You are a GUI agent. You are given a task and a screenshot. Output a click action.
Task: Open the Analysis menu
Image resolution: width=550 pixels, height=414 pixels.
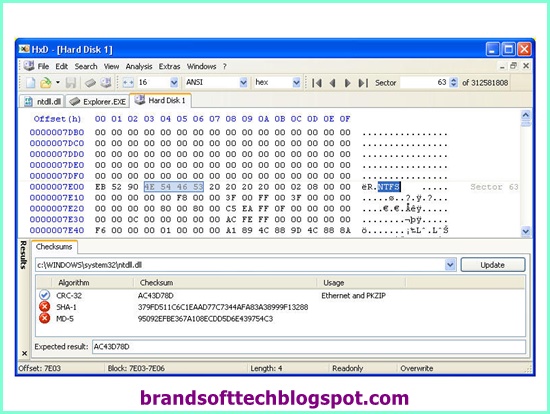click(x=139, y=66)
